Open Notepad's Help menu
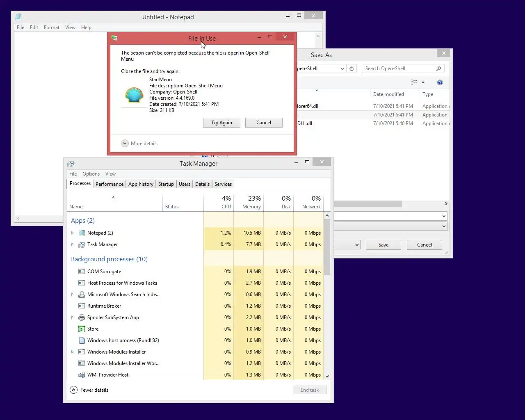Image resolution: width=525 pixels, height=420 pixels. pos(86,27)
